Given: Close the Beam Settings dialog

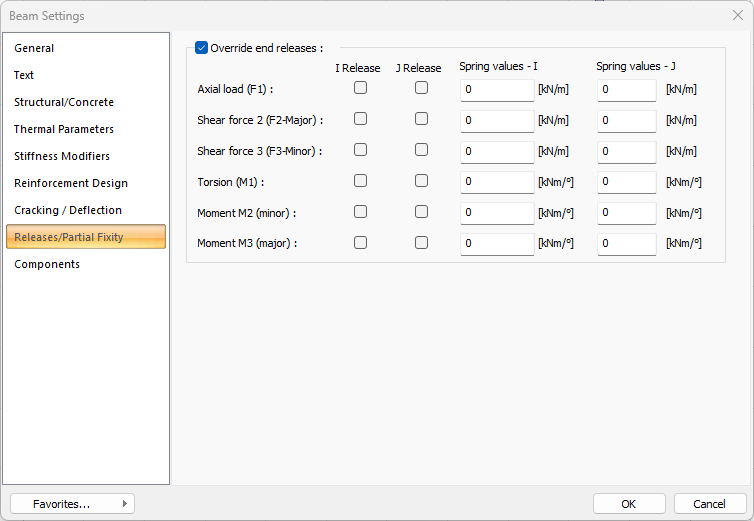Looking at the screenshot, I should point(738,15).
